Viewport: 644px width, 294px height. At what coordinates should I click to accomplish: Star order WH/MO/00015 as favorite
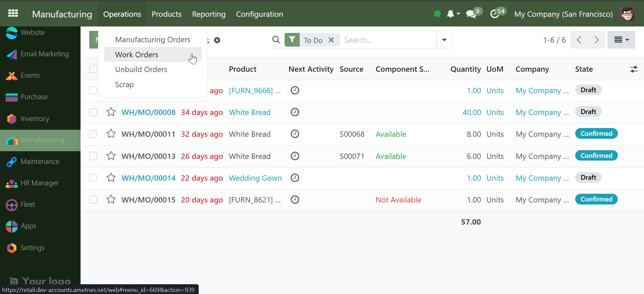point(111,199)
